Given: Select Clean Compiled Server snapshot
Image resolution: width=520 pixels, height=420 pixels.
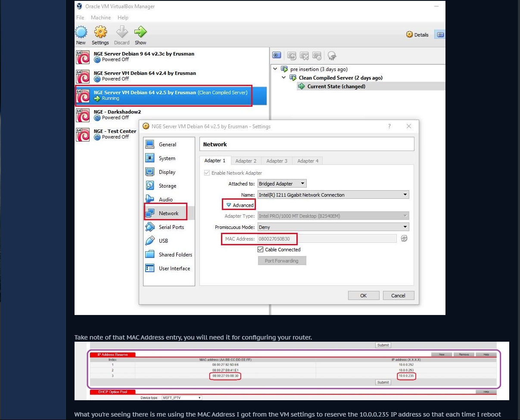Looking at the screenshot, I should point(340,77).
